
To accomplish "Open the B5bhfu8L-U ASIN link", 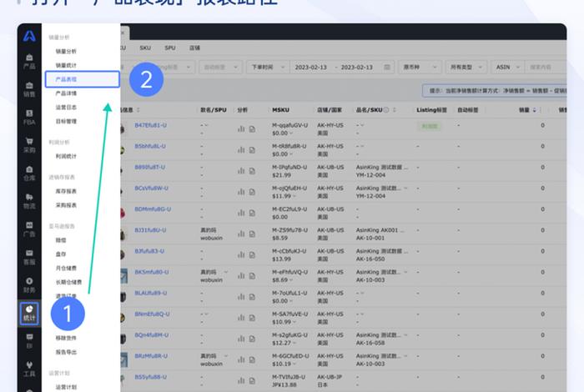I will [150, 146].
